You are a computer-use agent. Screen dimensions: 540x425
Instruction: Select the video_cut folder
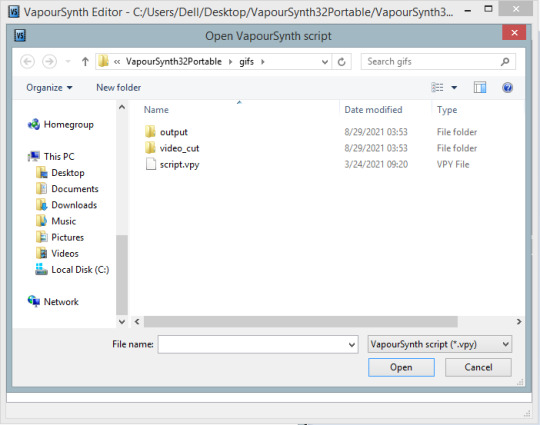coord(179,148)
